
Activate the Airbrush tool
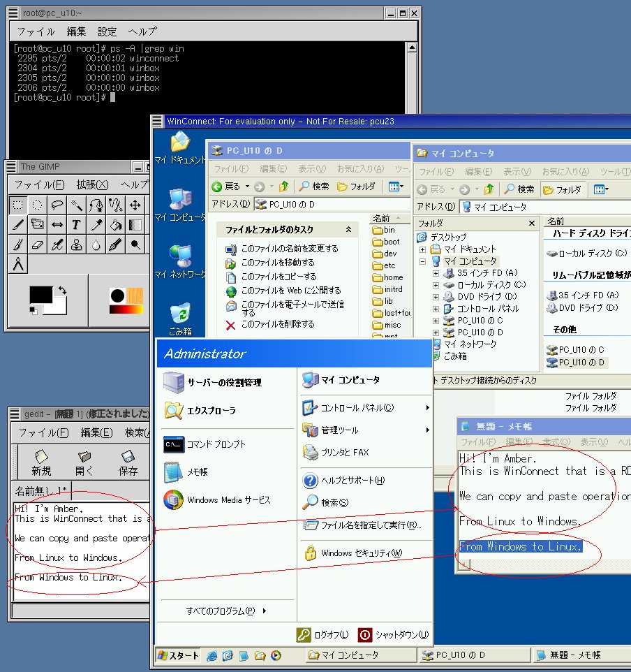(x=57, y=244)
